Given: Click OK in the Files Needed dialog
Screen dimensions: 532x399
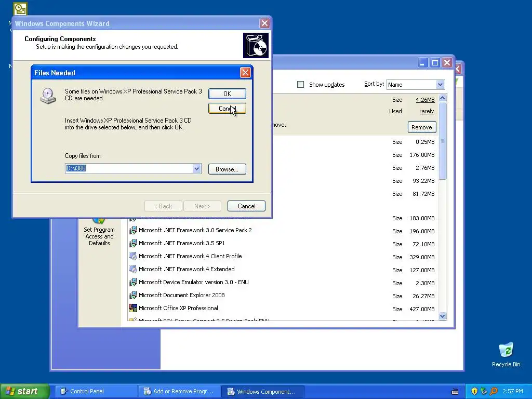Looking at the screenshot, I should tap(227, 94).
